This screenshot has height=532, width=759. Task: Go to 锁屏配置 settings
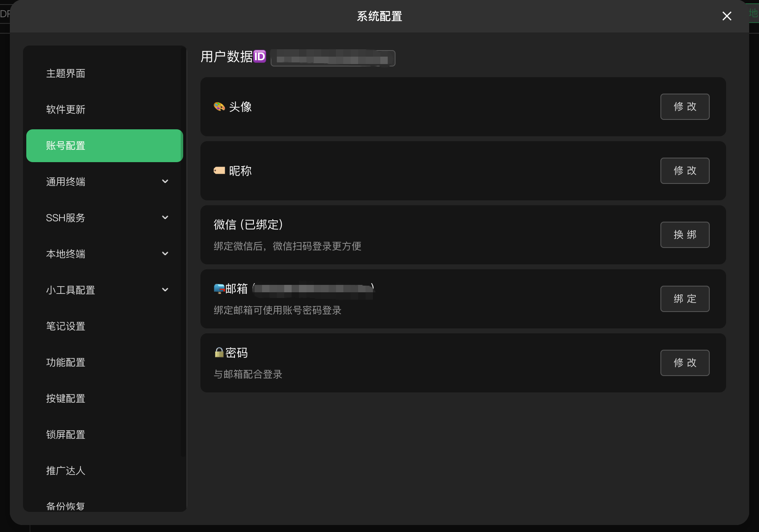click(x=65, y=435)
